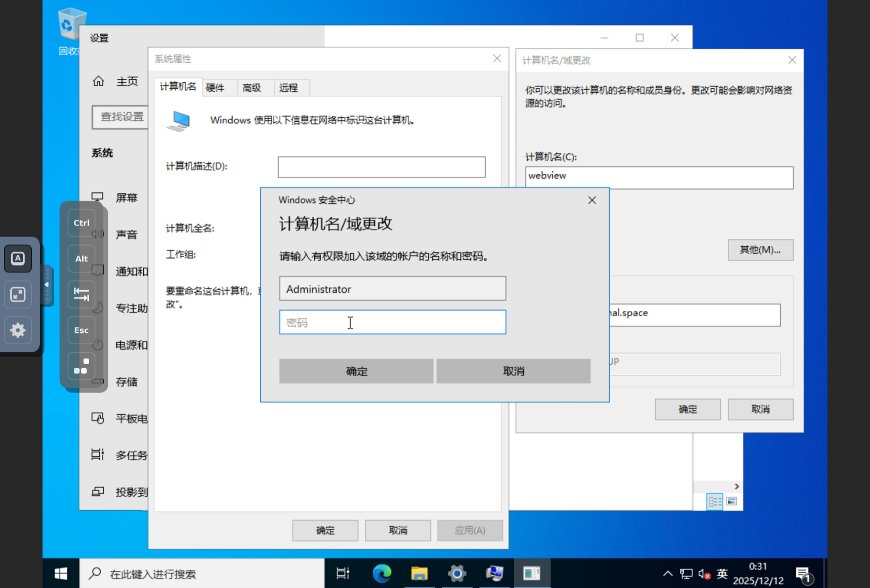Click the scroll right arrow
The image size is (870, 588).
pos(737,486)
